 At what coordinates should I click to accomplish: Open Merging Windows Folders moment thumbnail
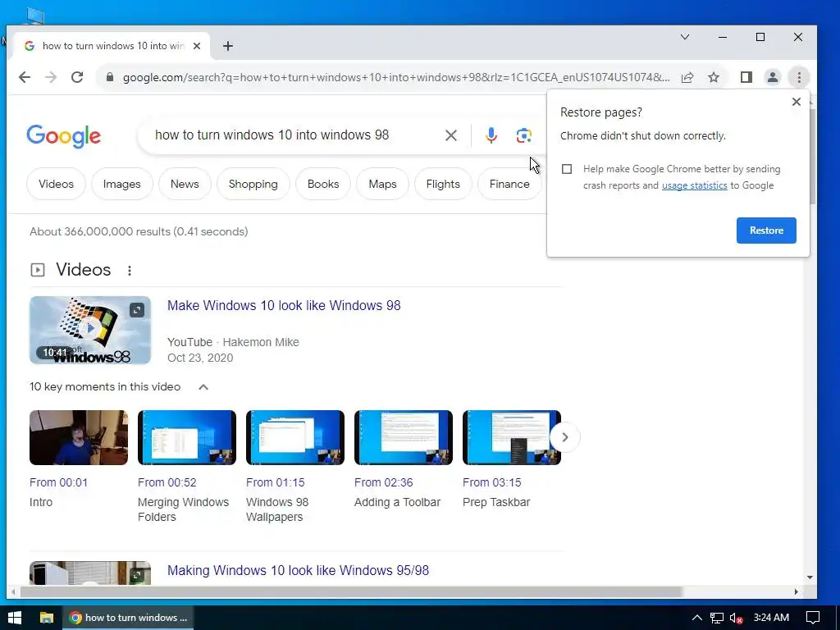click(187, 438)
